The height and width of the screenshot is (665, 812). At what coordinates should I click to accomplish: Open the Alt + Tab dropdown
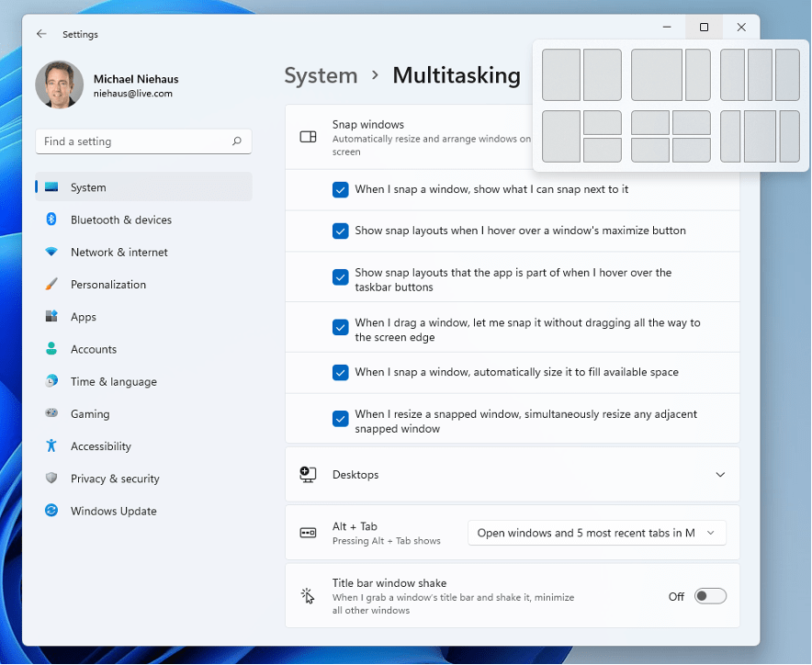point(596,533)
